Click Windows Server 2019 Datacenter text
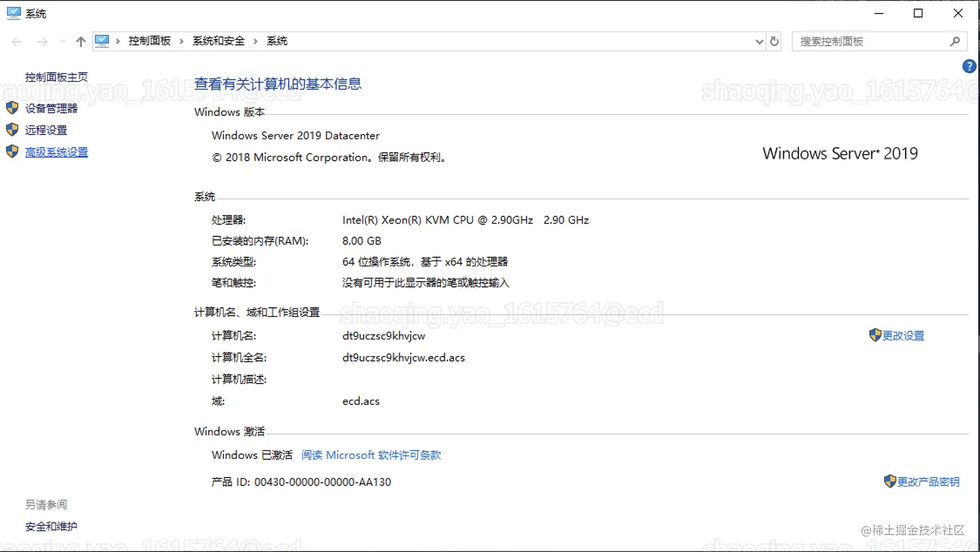 (x=296, y=135)
